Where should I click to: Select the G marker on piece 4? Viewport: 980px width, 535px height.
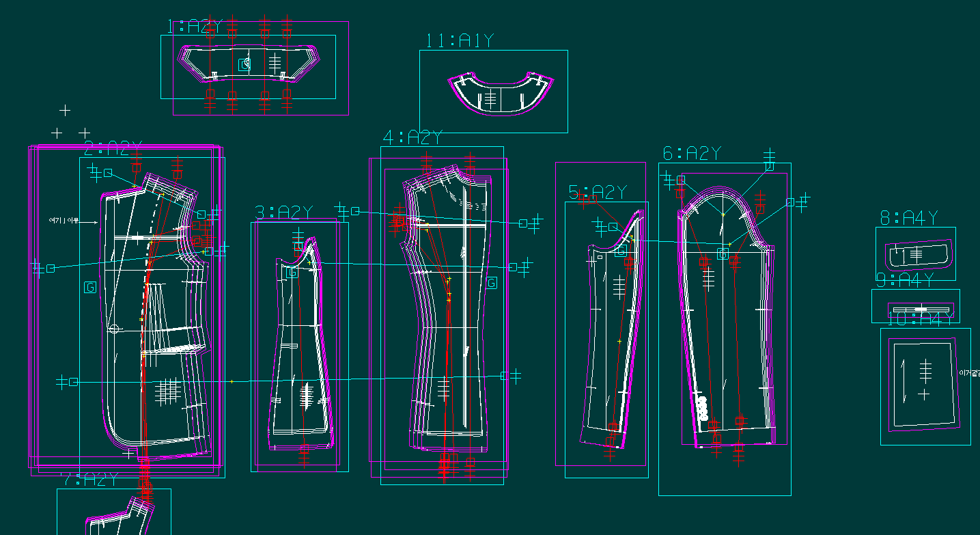click(492, 282)
